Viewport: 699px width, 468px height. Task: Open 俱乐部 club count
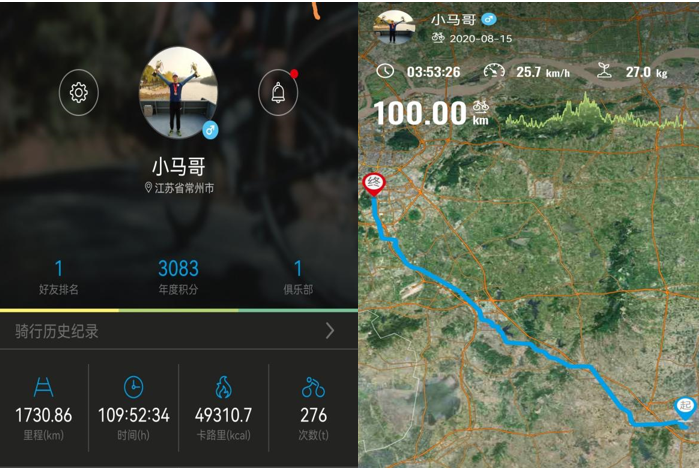tap(298, 278)
